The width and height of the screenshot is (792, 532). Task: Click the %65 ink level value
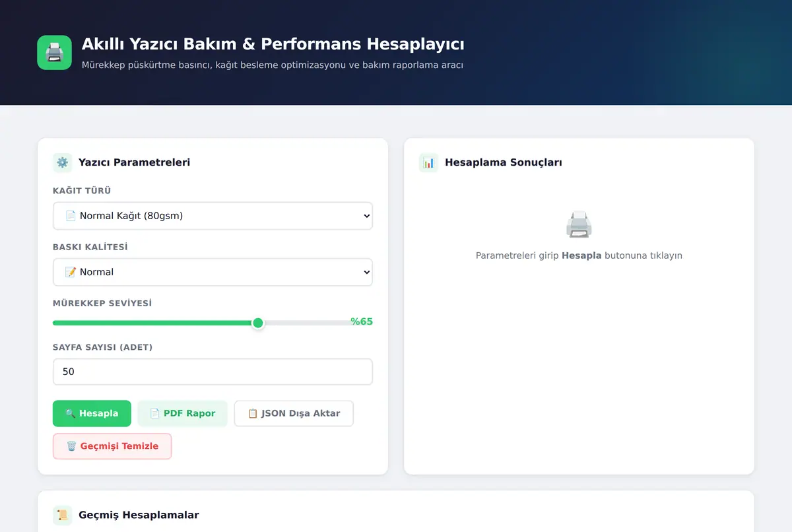pos(362,321)
